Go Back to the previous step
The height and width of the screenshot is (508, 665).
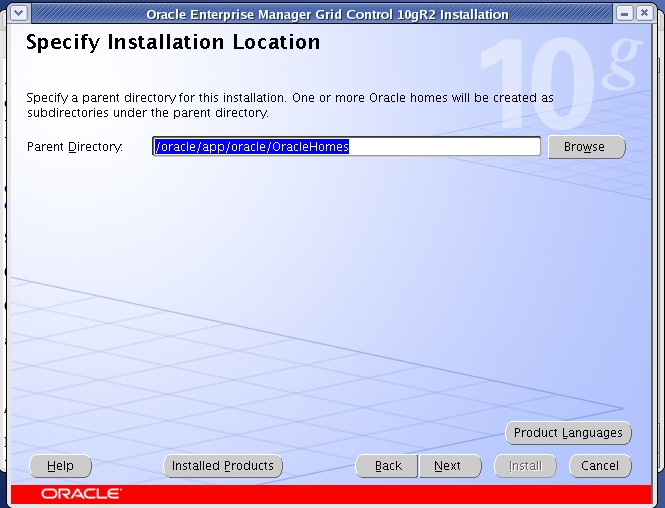pyautogui.click(x=387, y=466)
